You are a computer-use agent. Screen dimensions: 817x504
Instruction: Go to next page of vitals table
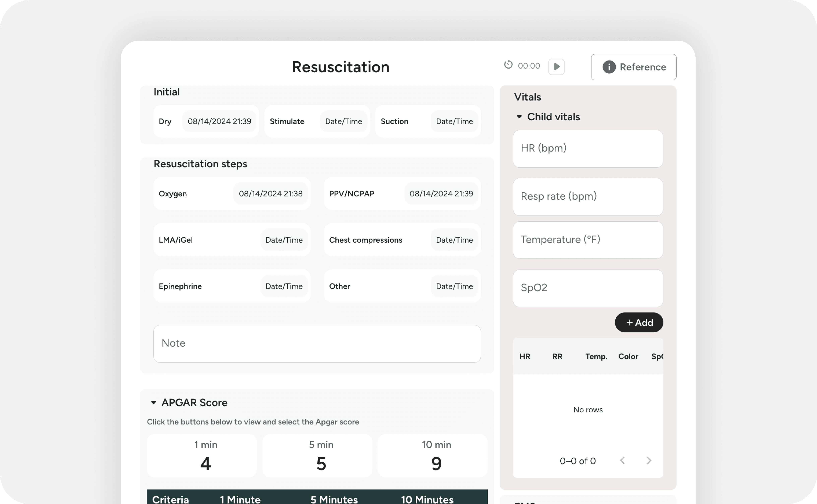click(x=648, y=461)
